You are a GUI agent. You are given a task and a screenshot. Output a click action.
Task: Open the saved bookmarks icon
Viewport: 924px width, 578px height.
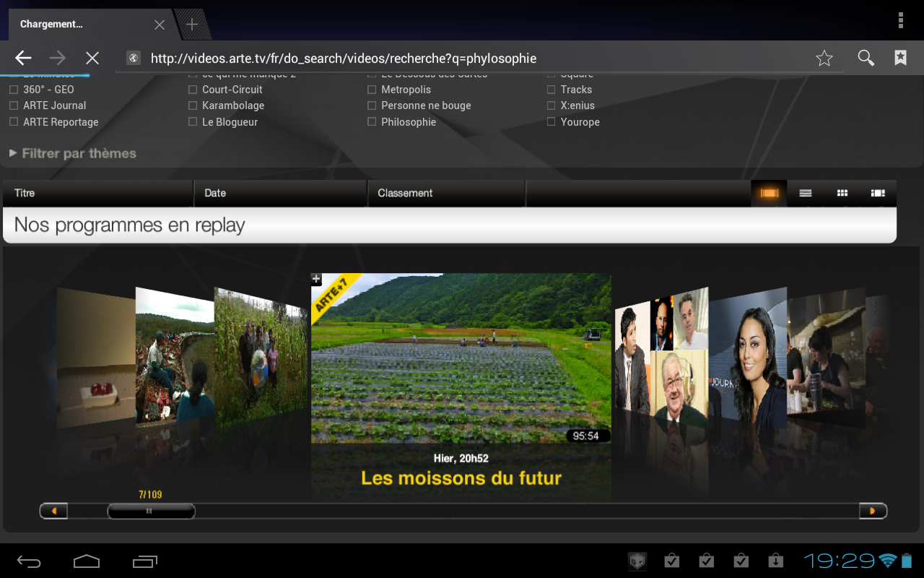coord(900,58)
